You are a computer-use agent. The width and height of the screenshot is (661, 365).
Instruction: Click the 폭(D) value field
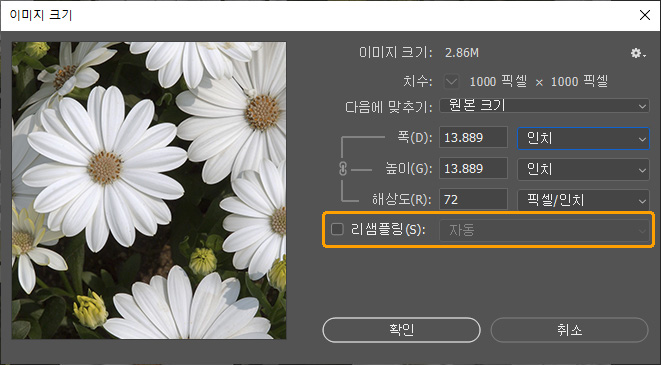click(473, 137)
